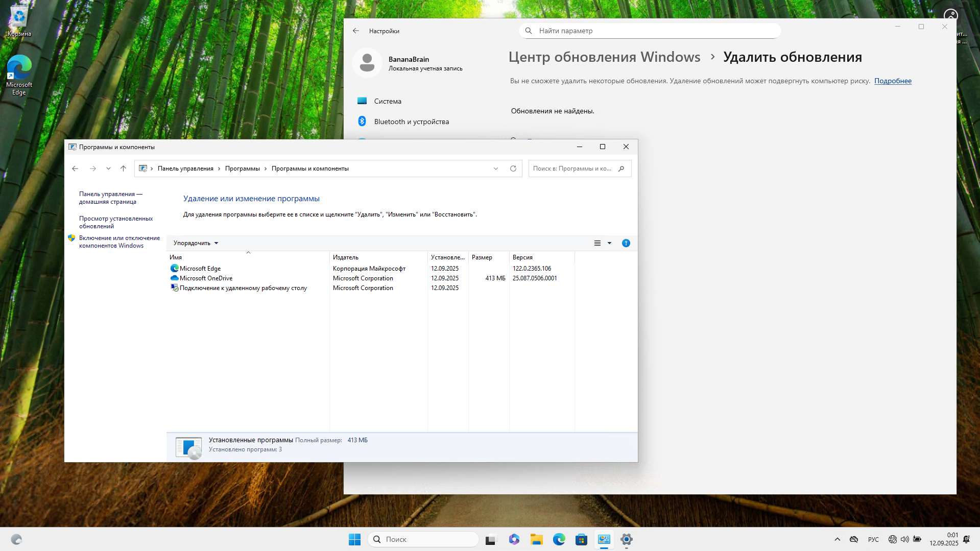This screenshot has width=980, height=551.
Task: Sort the list by Размер column
Action: pos(489,257)
